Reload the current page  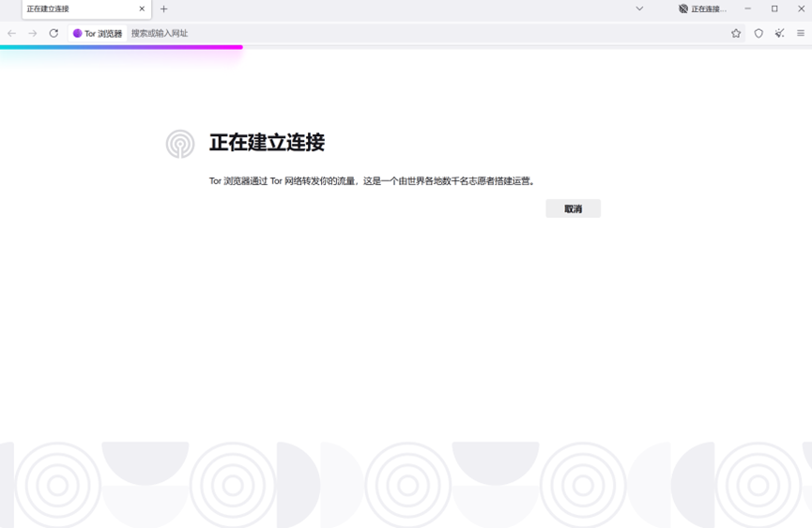click(54, 33)
